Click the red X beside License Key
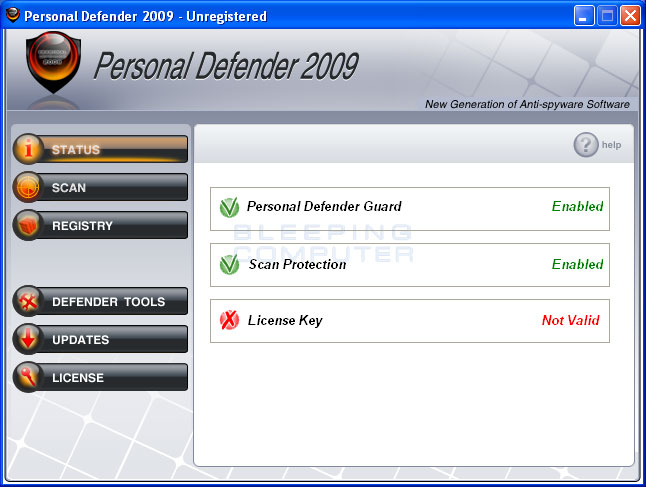The height and width of the screenshot is (487, 646). pos(229,320)
